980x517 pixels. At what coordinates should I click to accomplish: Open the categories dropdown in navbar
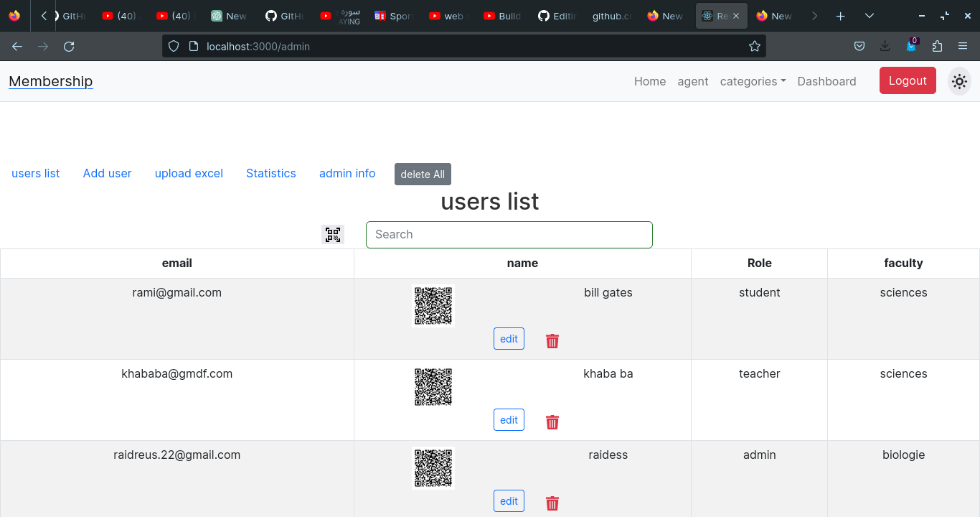(x=753, y=81)
